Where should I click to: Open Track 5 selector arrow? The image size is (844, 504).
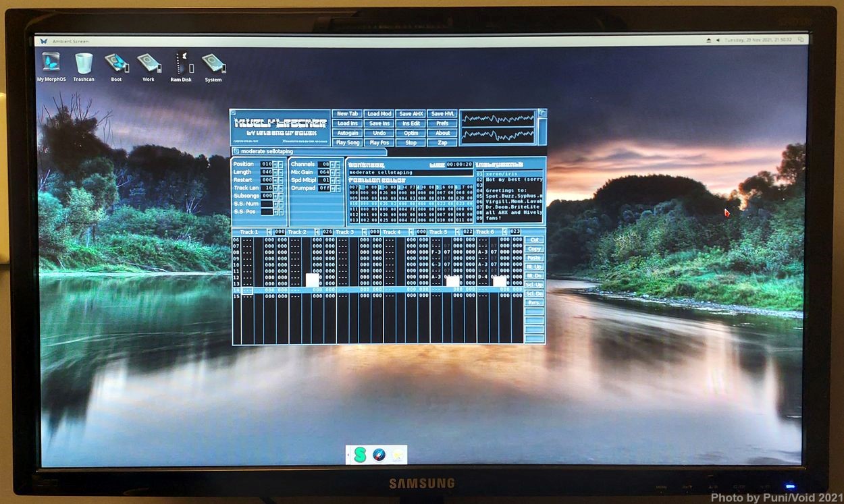456,232
